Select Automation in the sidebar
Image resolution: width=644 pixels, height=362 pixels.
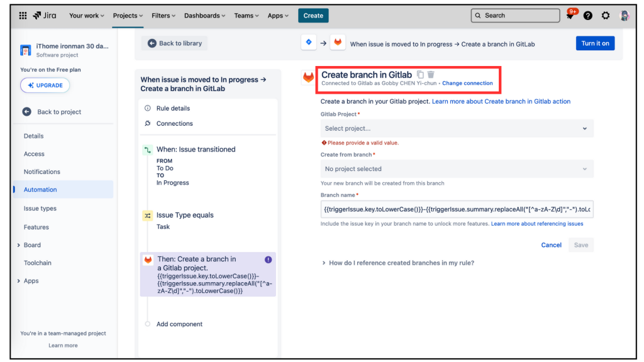click(x=64, y=189)
